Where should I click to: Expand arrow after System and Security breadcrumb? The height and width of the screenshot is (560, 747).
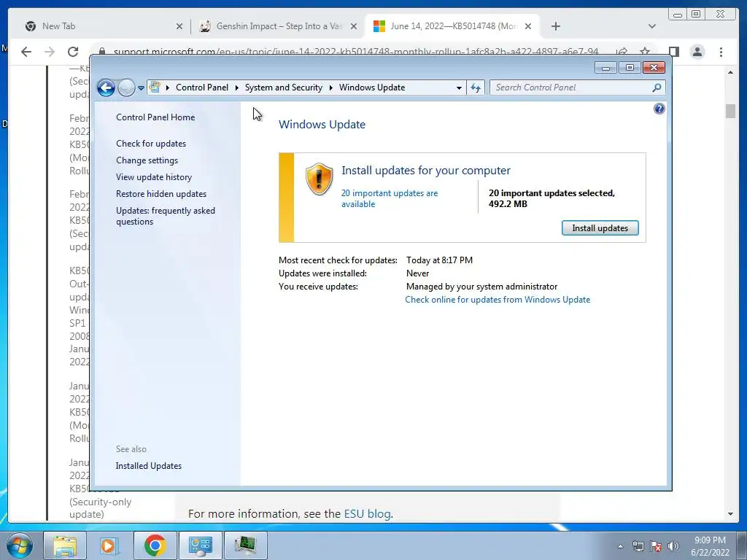(331, 87)
